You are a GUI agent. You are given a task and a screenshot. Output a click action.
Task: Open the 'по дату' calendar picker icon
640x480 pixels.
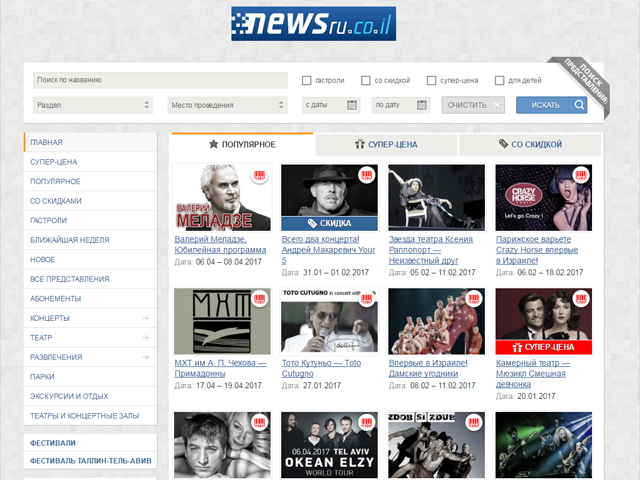pos(423,105)
